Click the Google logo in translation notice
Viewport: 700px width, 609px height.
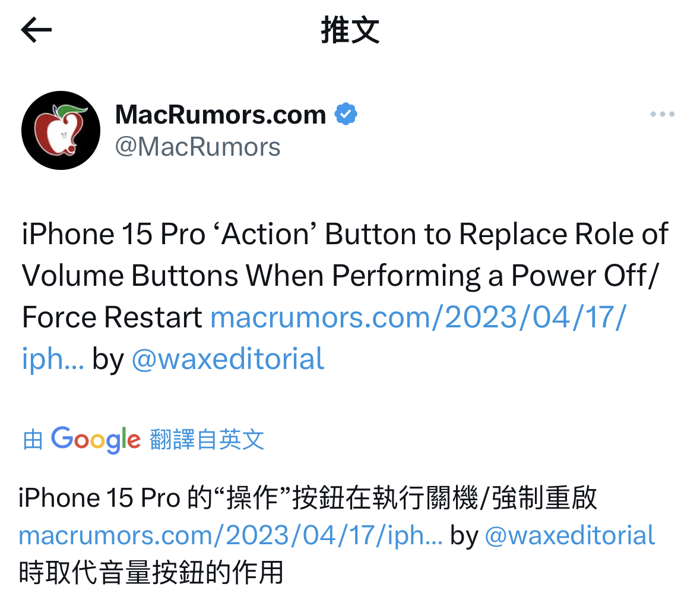pos(96,439)
